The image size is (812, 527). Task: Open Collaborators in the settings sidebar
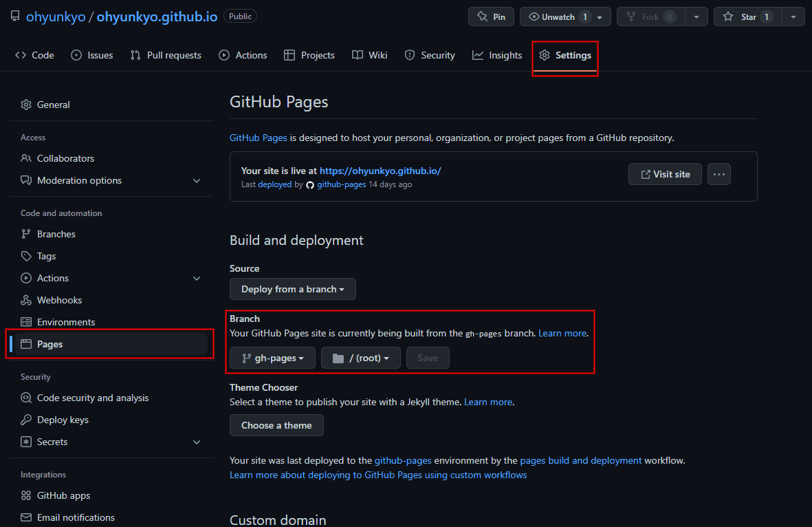(x=111, y=158)
